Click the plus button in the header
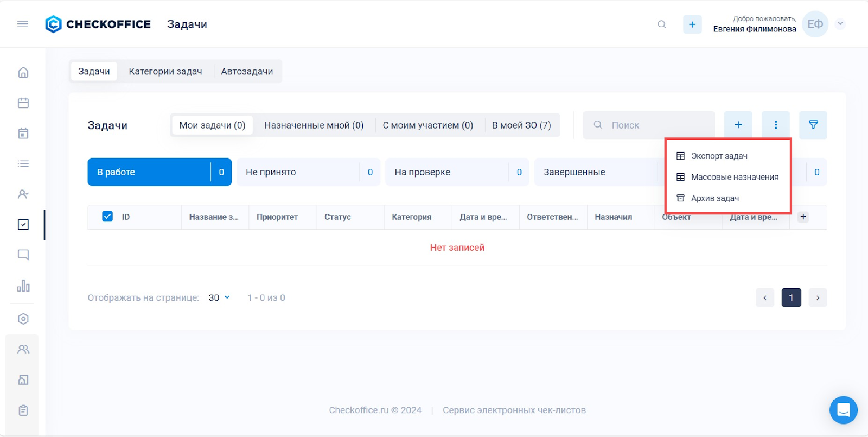 click(x=692, y=24)
